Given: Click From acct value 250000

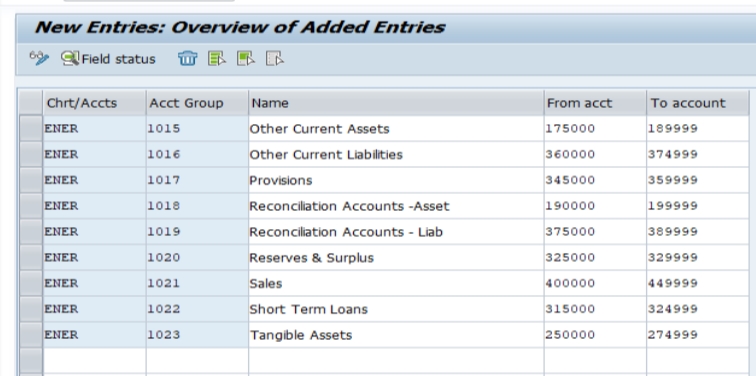Looking at the screenshot, I should pos(595,335).
